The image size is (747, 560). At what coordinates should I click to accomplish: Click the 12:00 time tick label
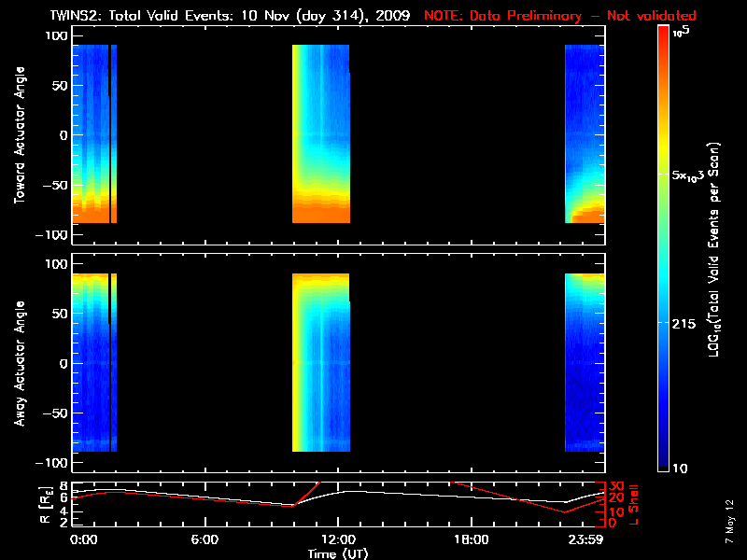337,539
